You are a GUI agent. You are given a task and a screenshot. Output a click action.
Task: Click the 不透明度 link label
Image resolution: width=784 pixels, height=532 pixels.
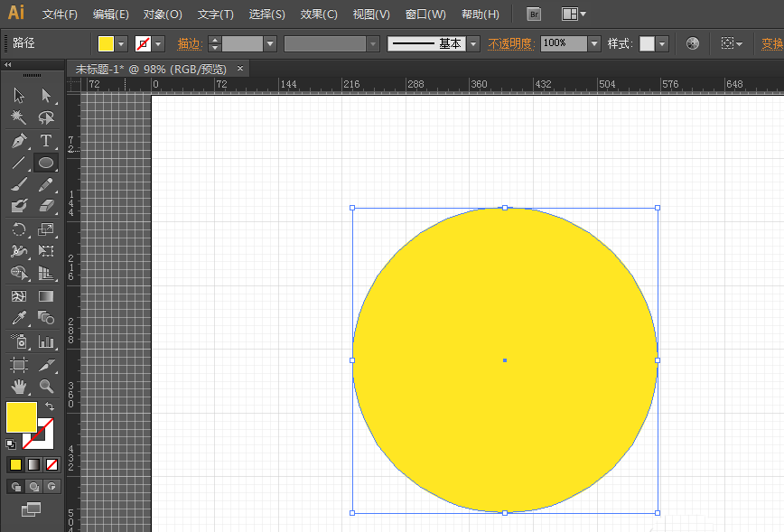(x=511, y=43)
